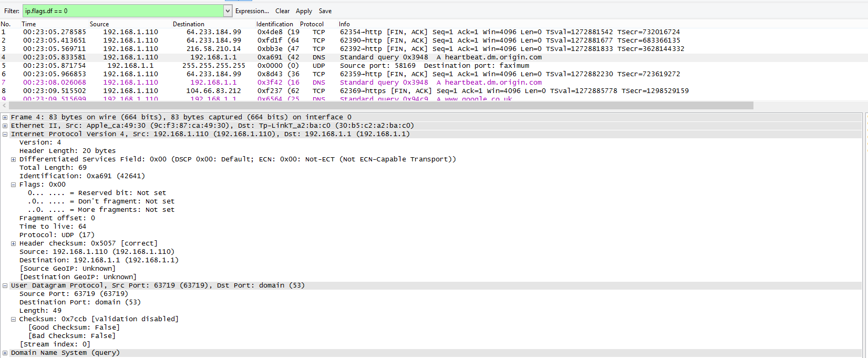
Task: Save the current filter
Action: point(325,11)
